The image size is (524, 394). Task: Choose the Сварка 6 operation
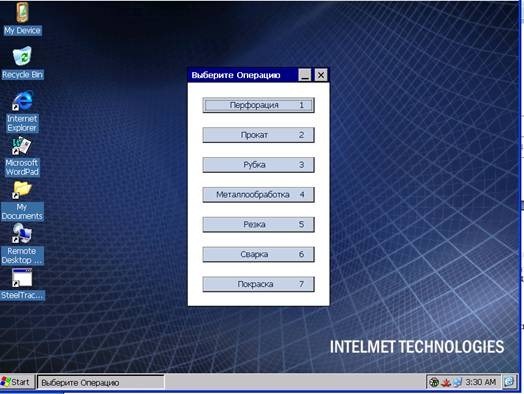point(258,254)
